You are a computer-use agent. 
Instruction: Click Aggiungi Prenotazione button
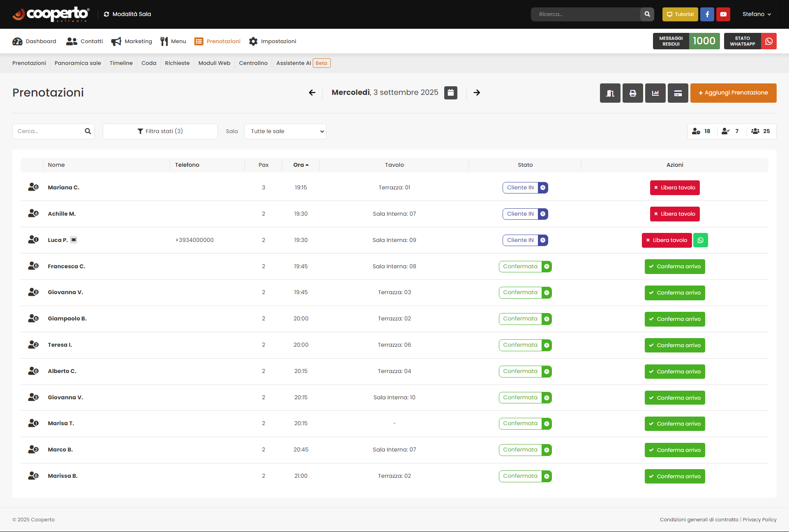tap(734, 93)
